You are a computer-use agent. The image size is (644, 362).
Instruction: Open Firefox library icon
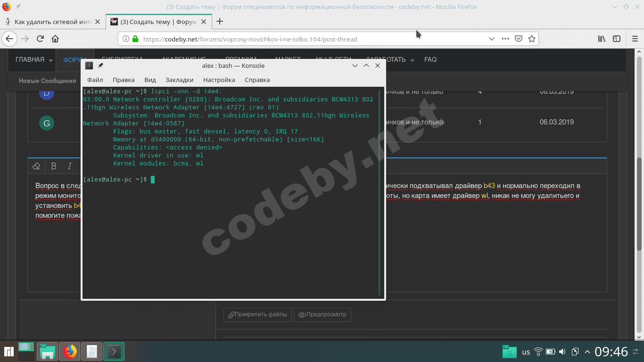point(602,39)
